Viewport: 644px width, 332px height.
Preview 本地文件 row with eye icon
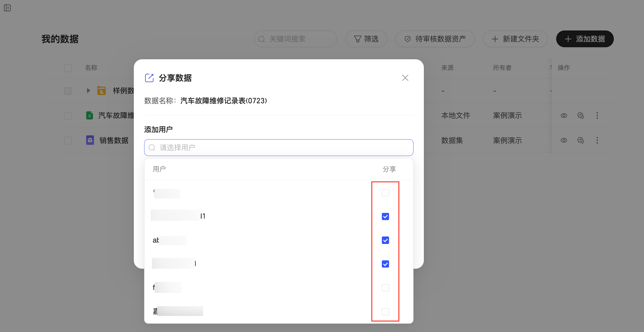click(x=564, y=115)
